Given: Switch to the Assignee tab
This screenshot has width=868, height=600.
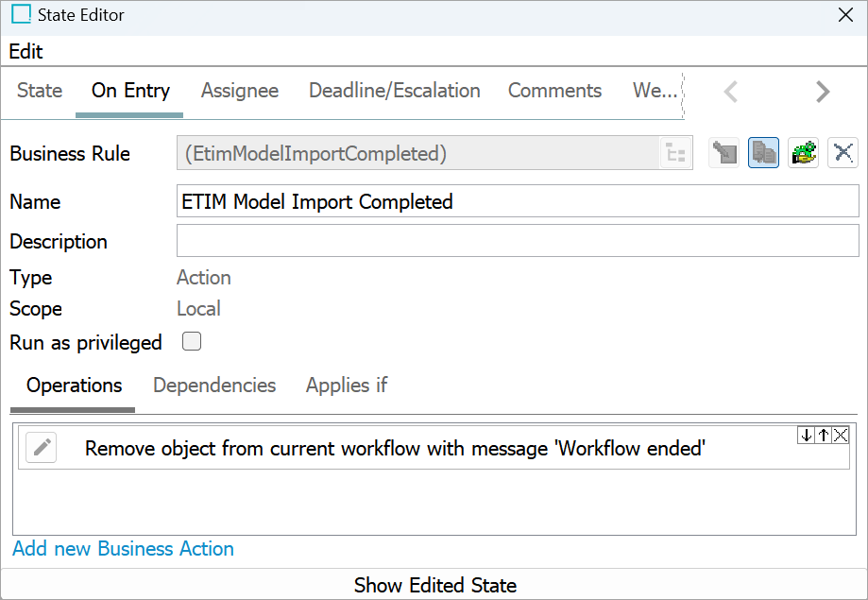Looking at the screenshot, I should (240, 91).
